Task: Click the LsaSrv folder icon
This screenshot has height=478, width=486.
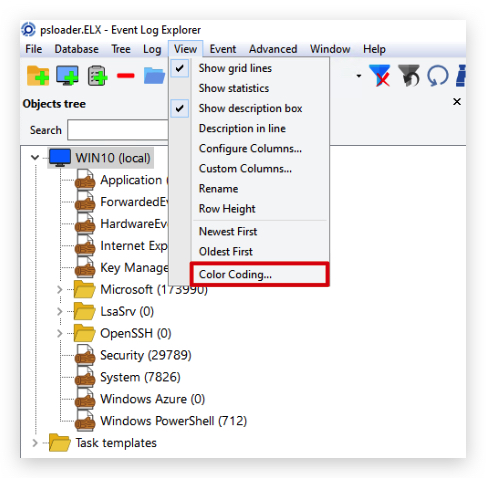Action: (84, 311)
